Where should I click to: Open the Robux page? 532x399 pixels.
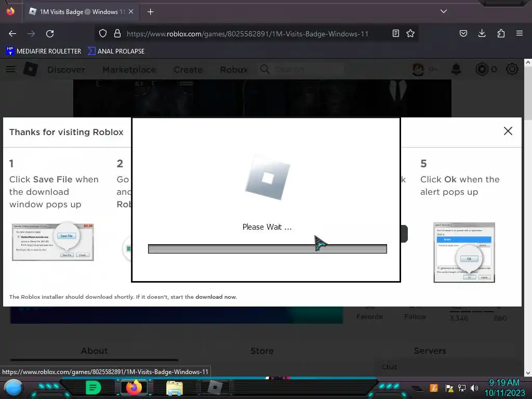234,70
